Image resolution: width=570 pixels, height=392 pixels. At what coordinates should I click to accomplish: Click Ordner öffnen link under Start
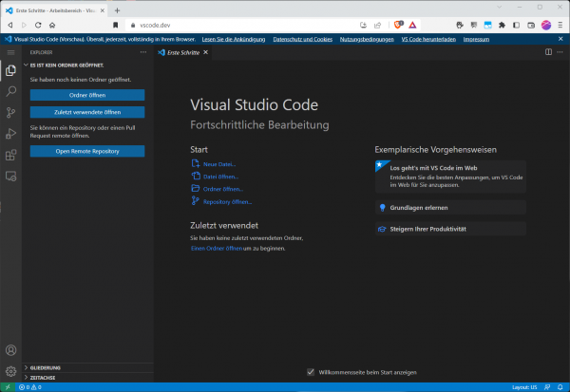pos(223,189)
